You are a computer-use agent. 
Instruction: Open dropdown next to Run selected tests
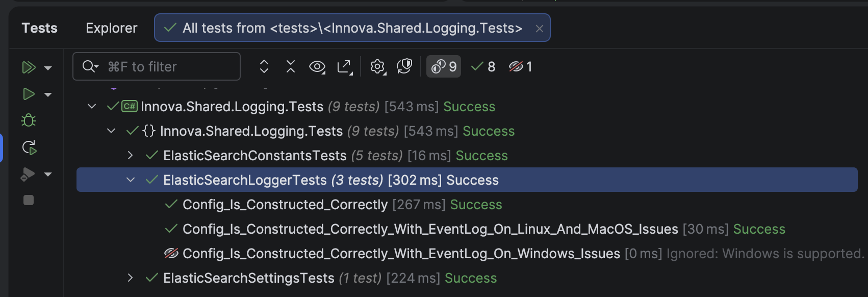pyautogui.click(x=48, y=94)
